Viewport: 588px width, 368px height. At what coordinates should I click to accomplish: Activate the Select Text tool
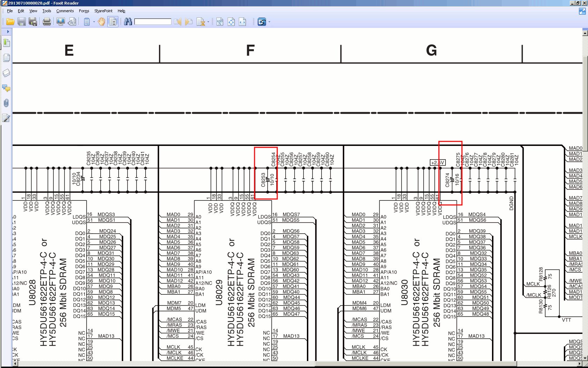[113, 22]
